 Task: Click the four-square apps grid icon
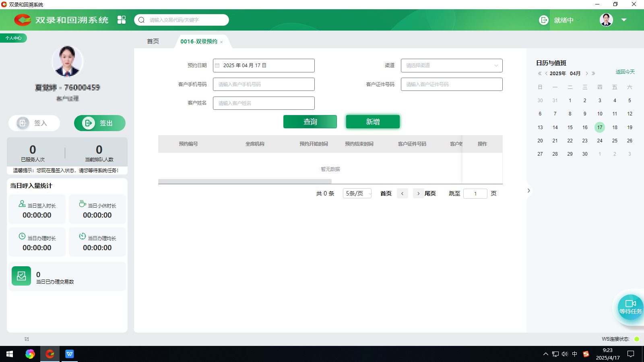[122, 20]
